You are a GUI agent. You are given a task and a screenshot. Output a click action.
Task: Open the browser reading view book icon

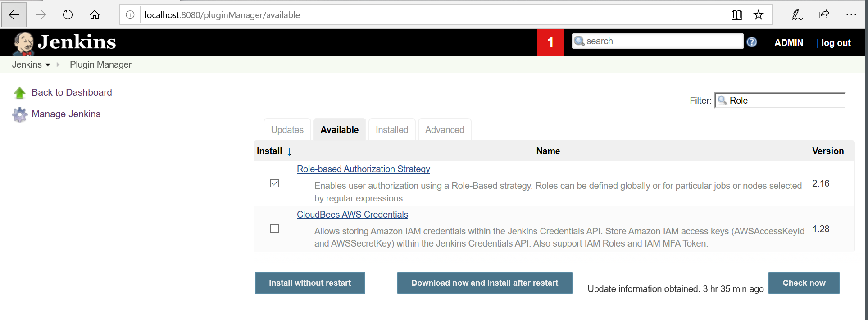click(736, 15)
